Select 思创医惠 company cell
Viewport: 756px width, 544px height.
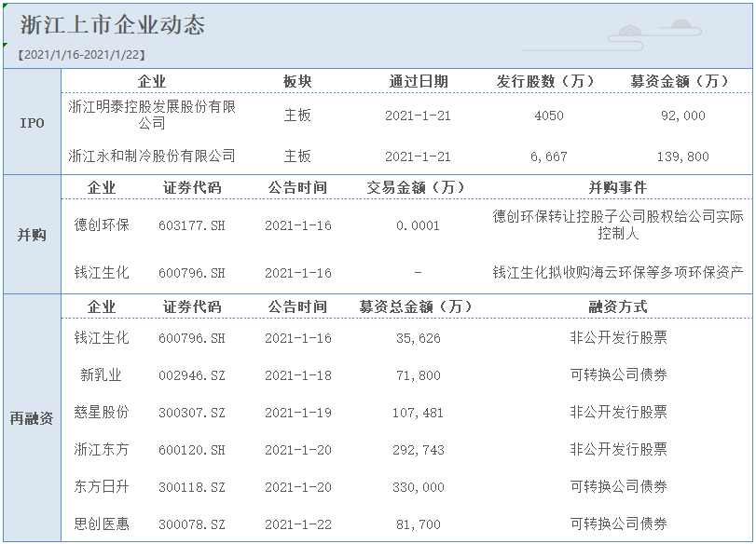(x=102, y=524)
